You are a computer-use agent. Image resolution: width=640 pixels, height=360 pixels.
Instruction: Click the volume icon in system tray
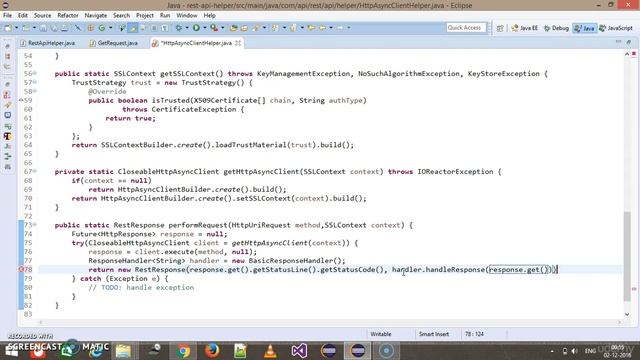(x=574, y=351)
